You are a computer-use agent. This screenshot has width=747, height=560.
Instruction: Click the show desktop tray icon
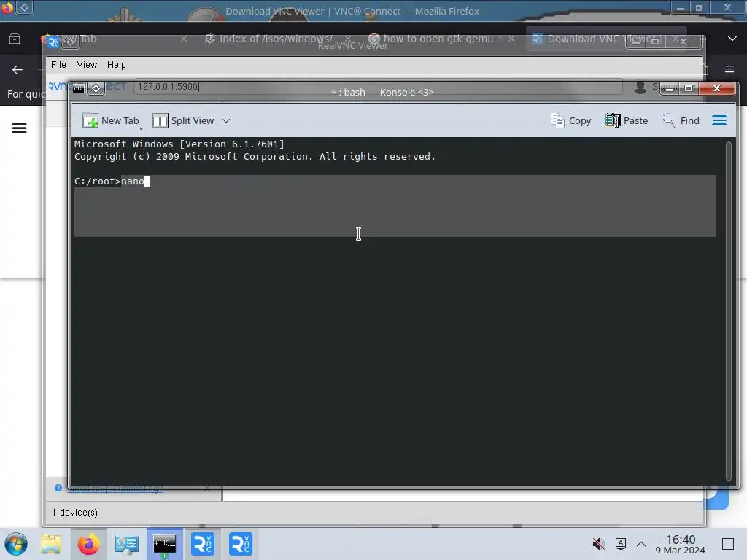point(728,544)
